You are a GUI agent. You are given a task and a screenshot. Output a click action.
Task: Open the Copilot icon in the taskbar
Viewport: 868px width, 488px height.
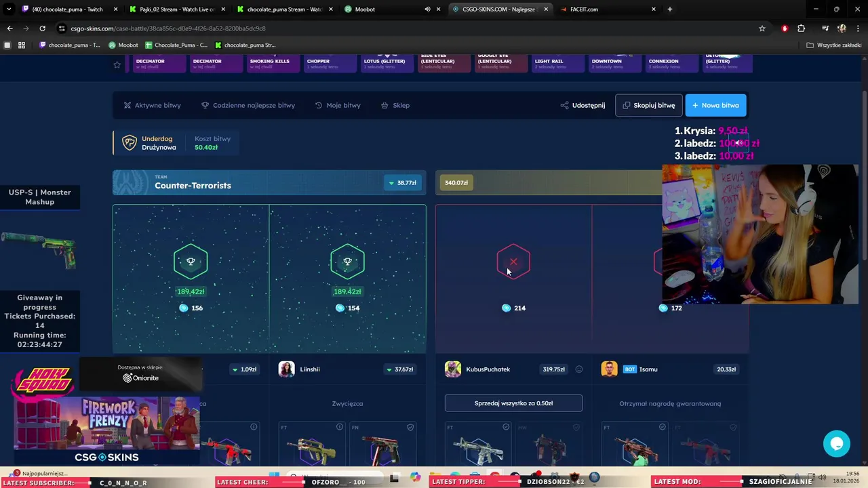[416, 477]
